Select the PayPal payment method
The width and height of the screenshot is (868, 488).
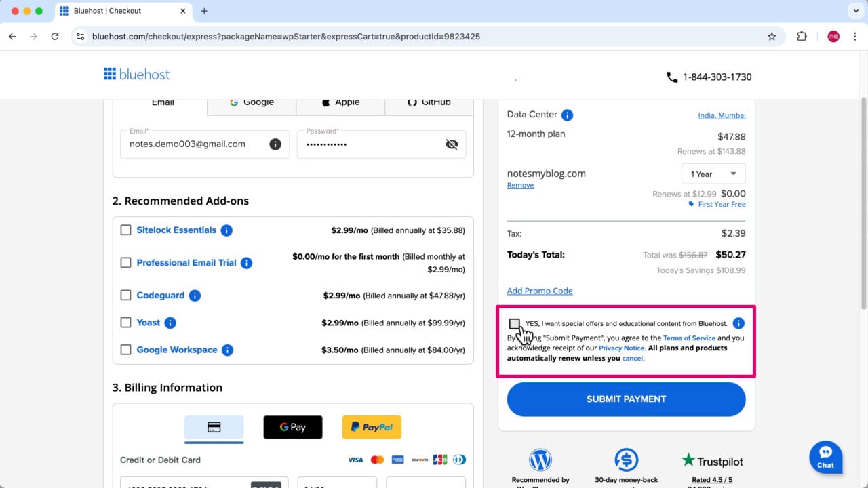pyautogui.click(x=372, y=427)
